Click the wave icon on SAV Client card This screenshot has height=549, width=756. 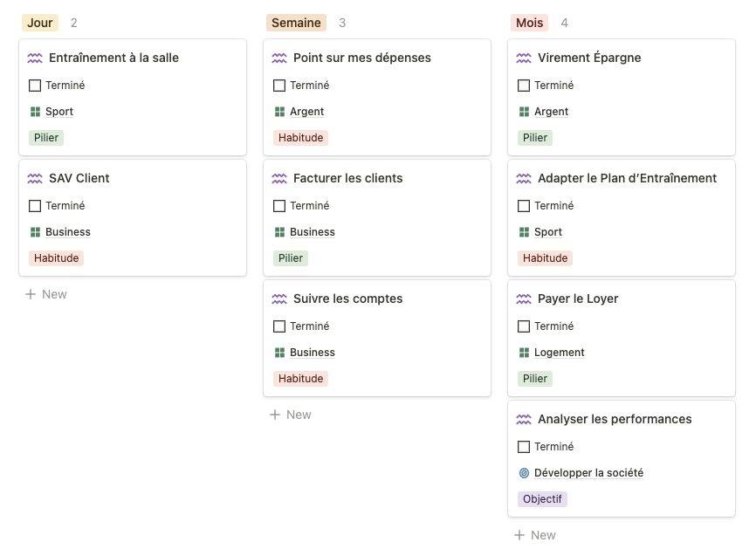click(35, 179)
